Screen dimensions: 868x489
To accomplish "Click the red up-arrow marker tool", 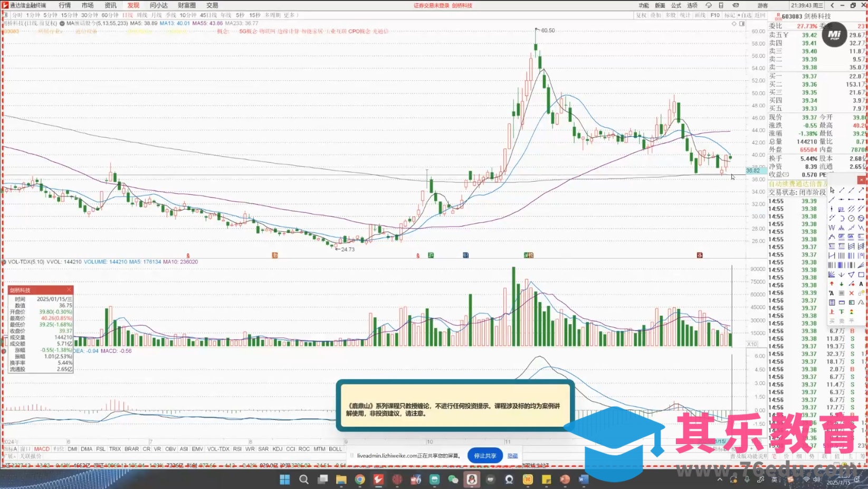I will (832, 284).
